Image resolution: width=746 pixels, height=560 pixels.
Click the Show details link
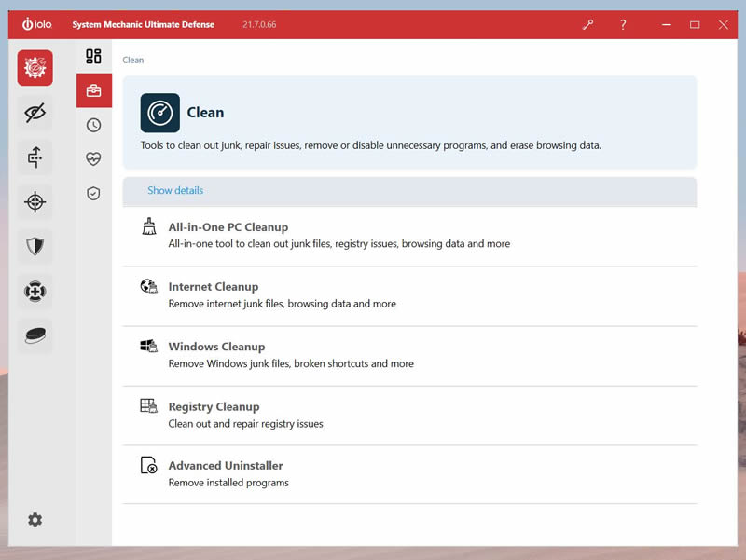coord(175,190)
